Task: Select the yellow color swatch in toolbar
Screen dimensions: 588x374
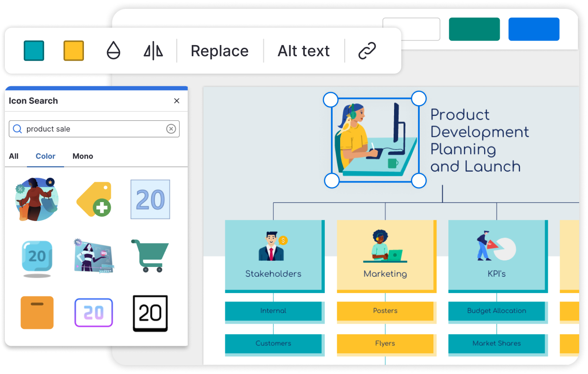Action: click(x=73, y=50)
